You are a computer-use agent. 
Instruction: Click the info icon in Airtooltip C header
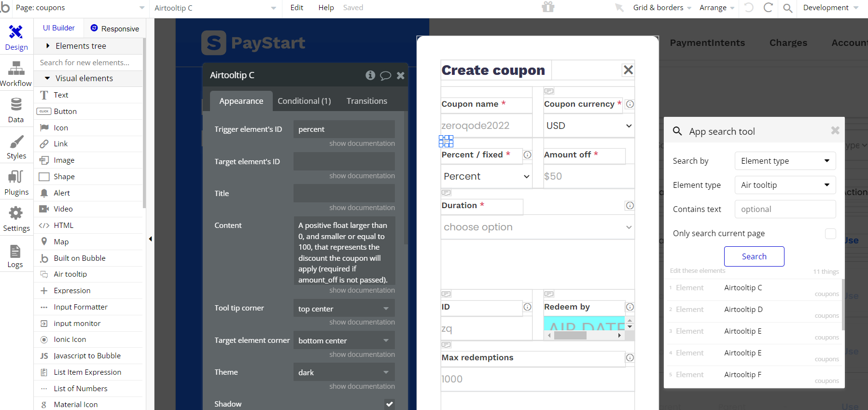coord(370,75)
